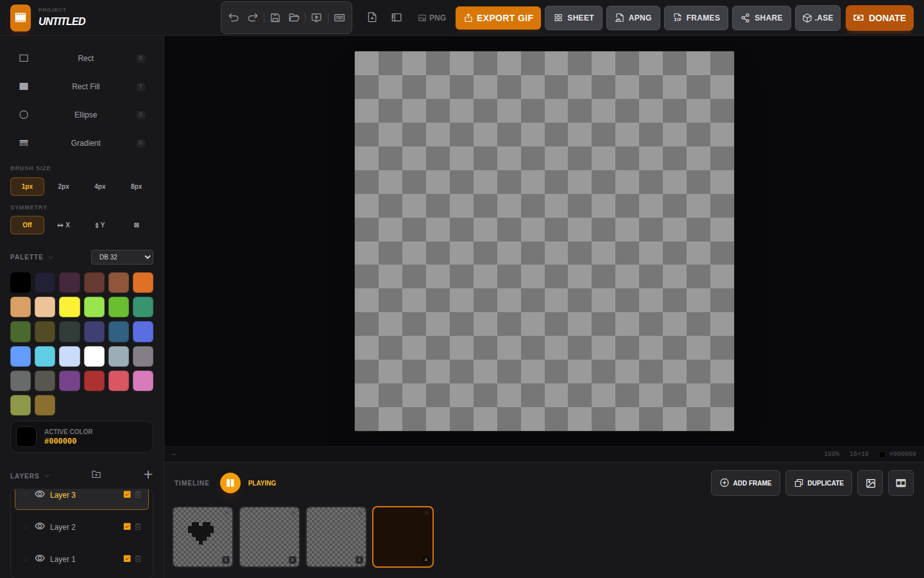Viewport: 924px width, 578px height.
Task: Open a project with the folder icon
Action: [294, 18]
